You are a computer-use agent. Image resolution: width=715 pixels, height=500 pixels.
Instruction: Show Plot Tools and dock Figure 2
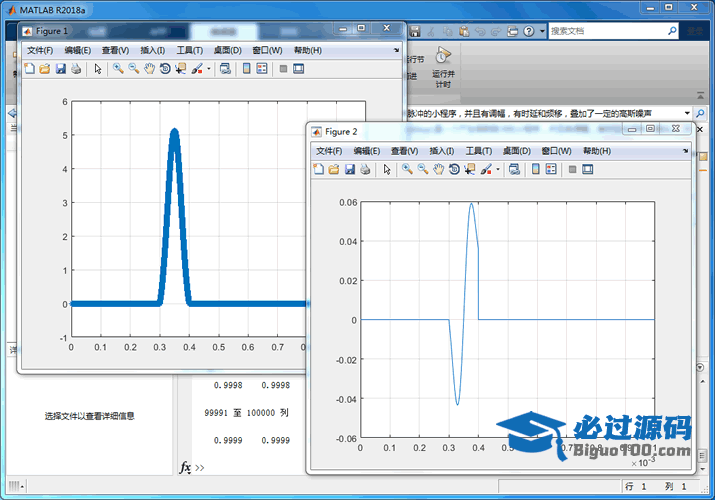pos(588,170)
